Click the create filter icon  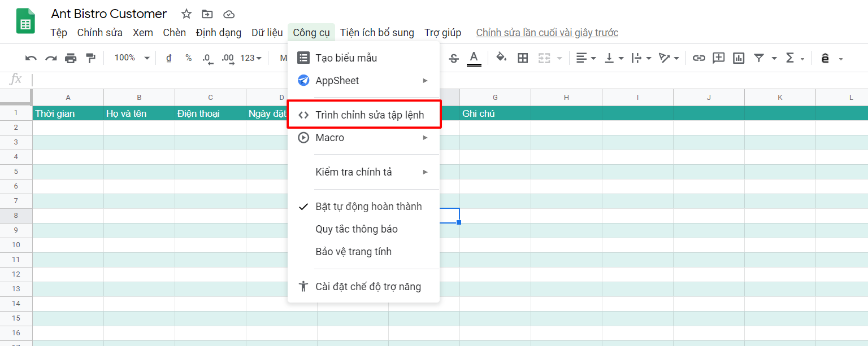(759, 58)
